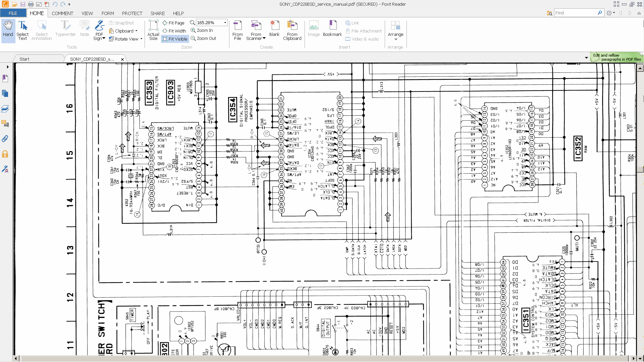644x362 pixels.
Task: Open the Arrange dropdown
Action: click(395, 30)
